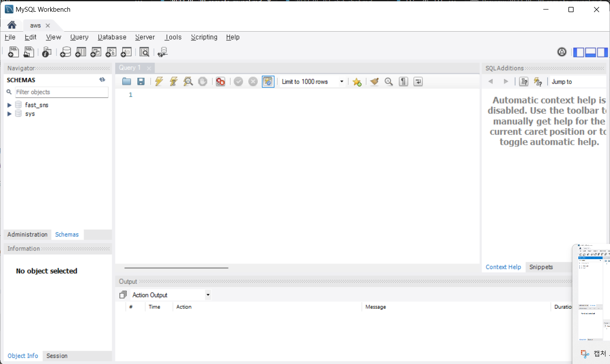Create a new table in the active schema
The width and height of the screenshot is (610, 364).
(x=80, y=52)
